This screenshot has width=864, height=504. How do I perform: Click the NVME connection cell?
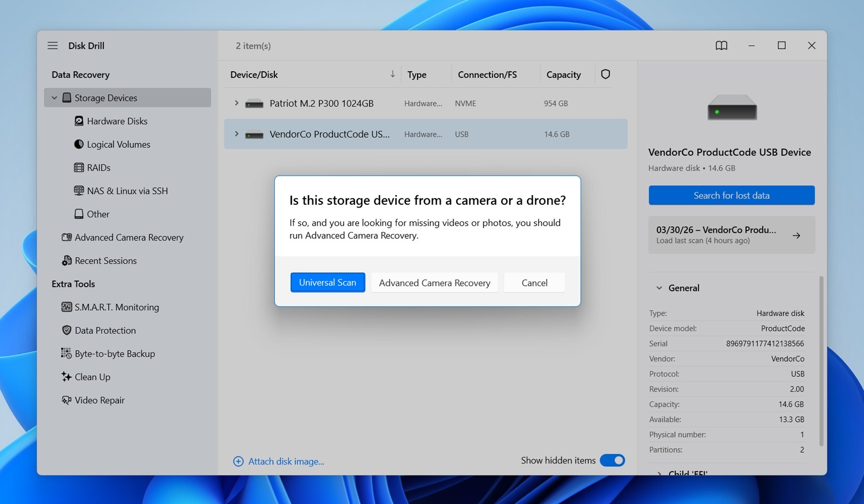(x=466, y=104)
